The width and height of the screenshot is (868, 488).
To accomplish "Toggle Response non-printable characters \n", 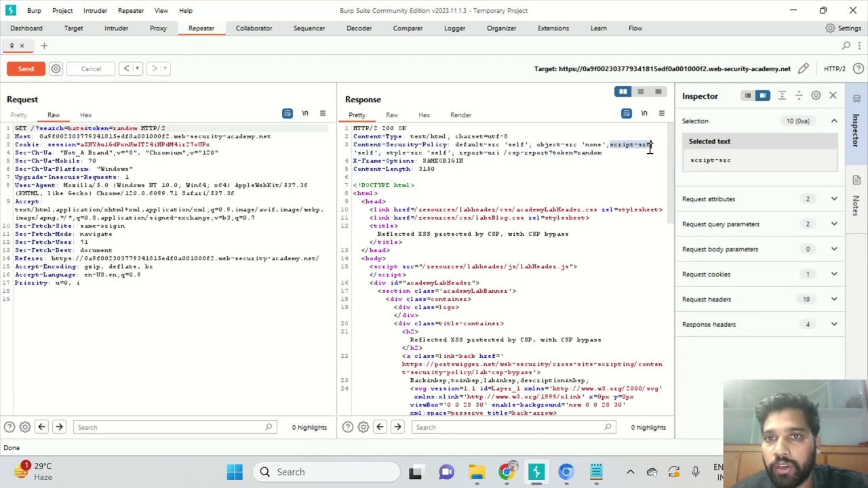I will tap(644, 113).
